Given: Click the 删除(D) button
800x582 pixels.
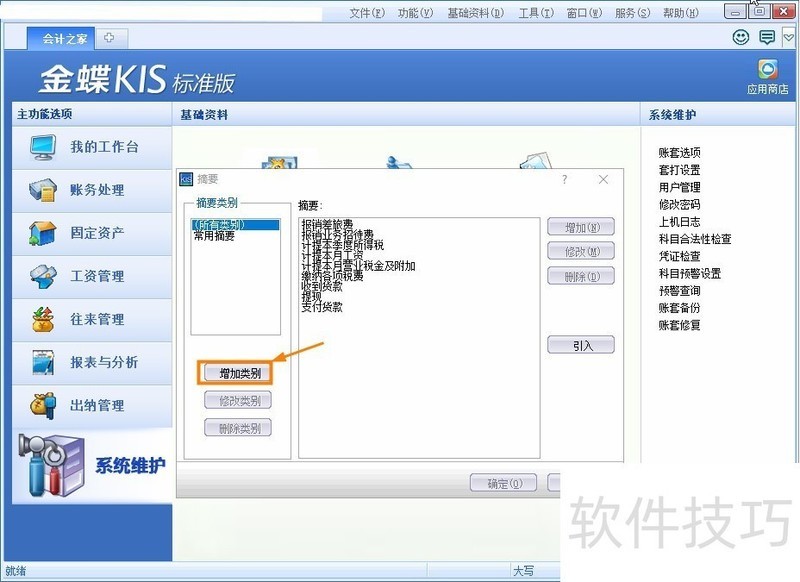Looking at the screenshot, I should tap(581, 276).
